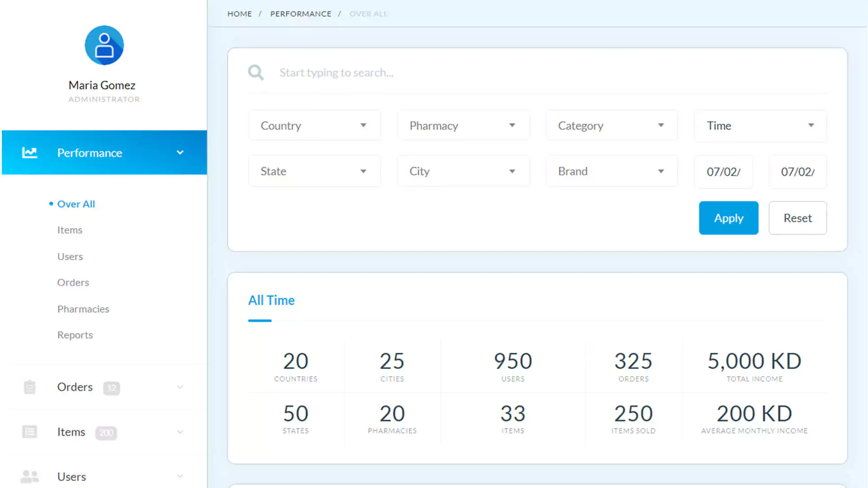
Task: Click the Items count badge showing 200
Action: pos(106,432)
